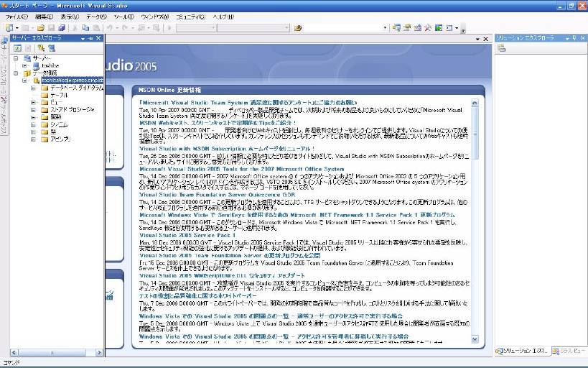Click the Save All toolbar icon
Image resolution: width=588 pixels, height=368 pixels.
pos(62,28)
